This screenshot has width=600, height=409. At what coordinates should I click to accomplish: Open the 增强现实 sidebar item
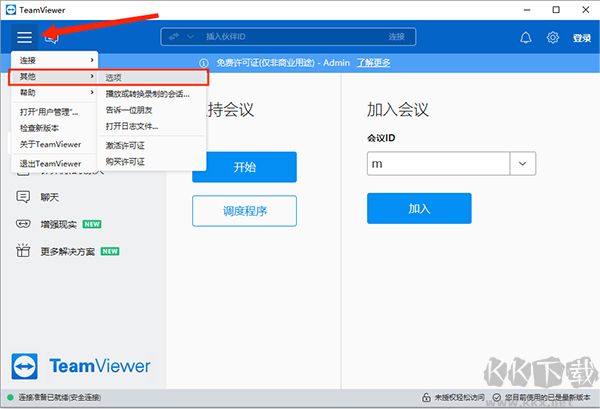(x=59, y=224)
